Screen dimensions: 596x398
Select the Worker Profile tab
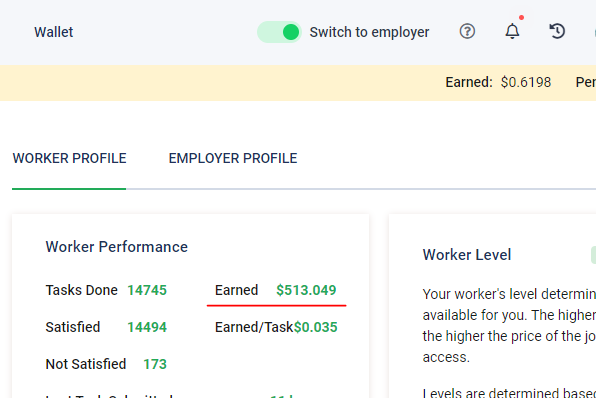[x=69, y=159]
